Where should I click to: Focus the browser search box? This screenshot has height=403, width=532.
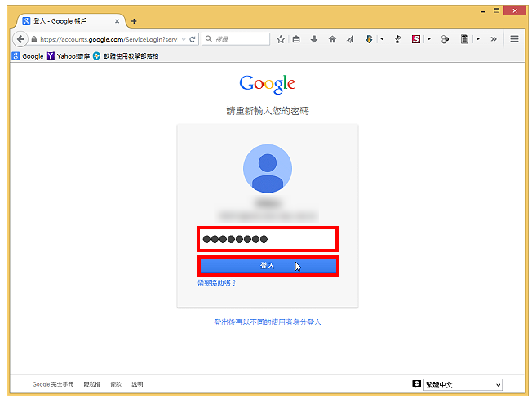click(x=236, y=39)
